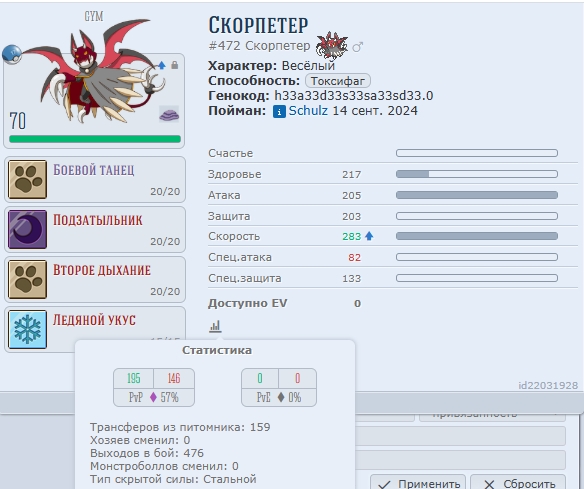Viewport: 584px width, 489px height.
Task: Click the Атака EV bar
Action: pos(477,195)
